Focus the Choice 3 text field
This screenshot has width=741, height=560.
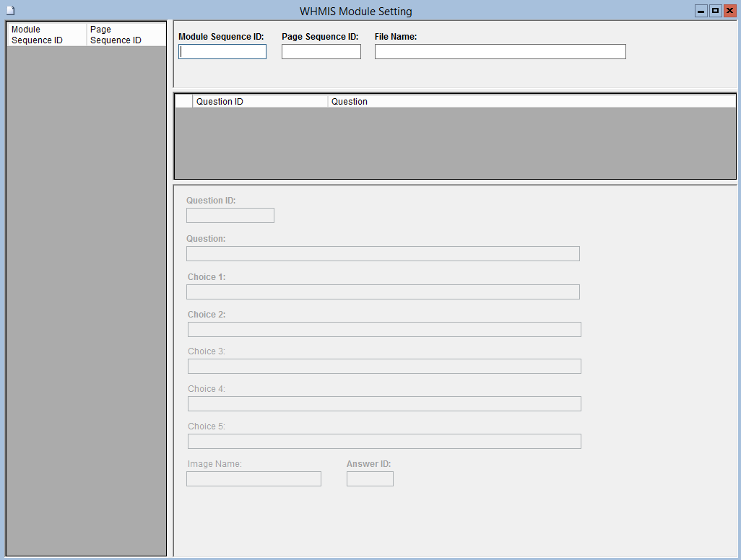[384, 367]
